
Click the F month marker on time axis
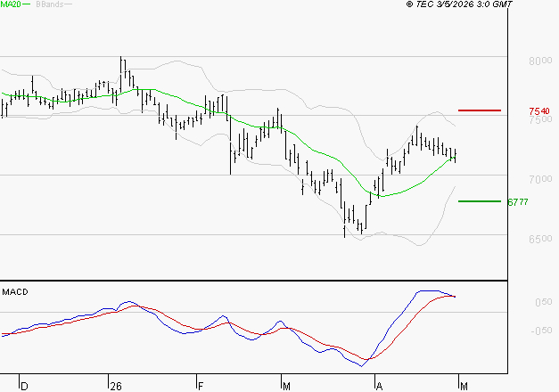201,387
